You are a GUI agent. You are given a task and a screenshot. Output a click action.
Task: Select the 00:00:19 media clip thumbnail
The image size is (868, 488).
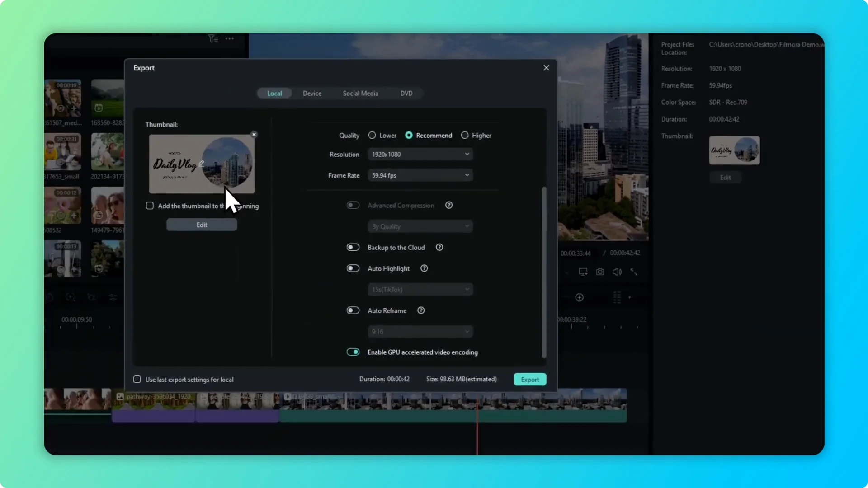coord(63,98)
